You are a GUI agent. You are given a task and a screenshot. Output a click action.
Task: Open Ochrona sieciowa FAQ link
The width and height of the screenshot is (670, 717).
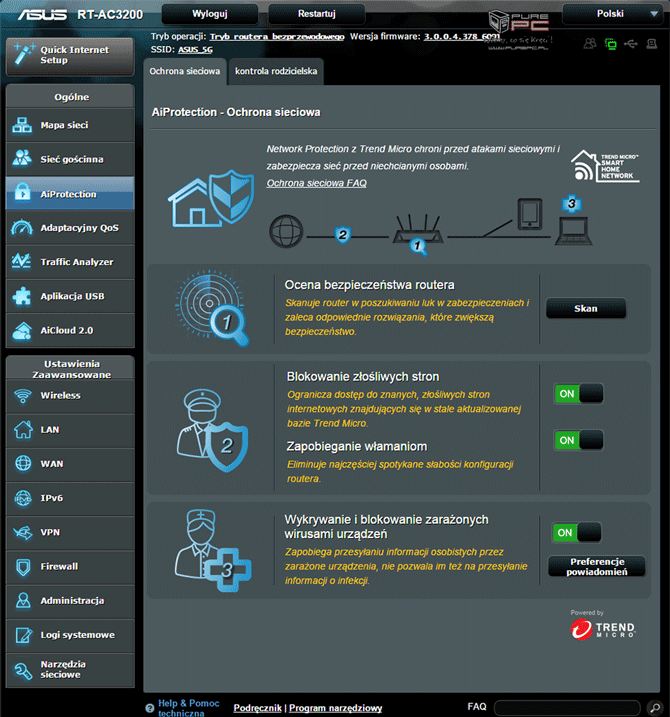[x=316, y=183]
